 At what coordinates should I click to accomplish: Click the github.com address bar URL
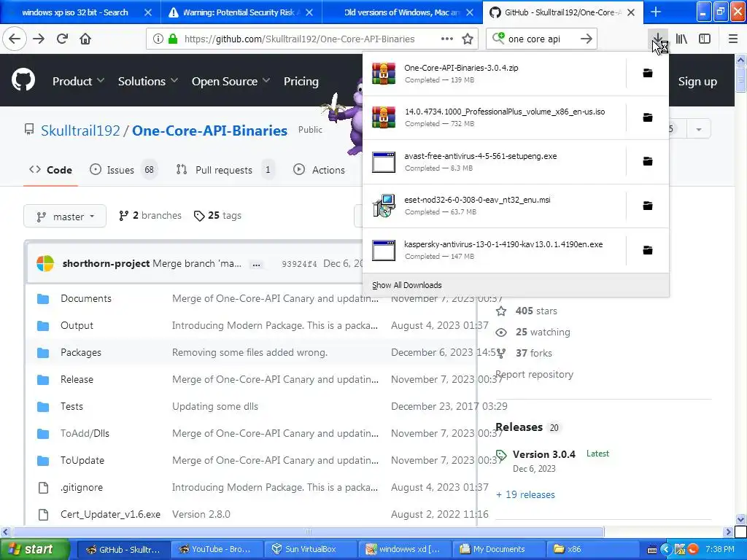point(299,39)
